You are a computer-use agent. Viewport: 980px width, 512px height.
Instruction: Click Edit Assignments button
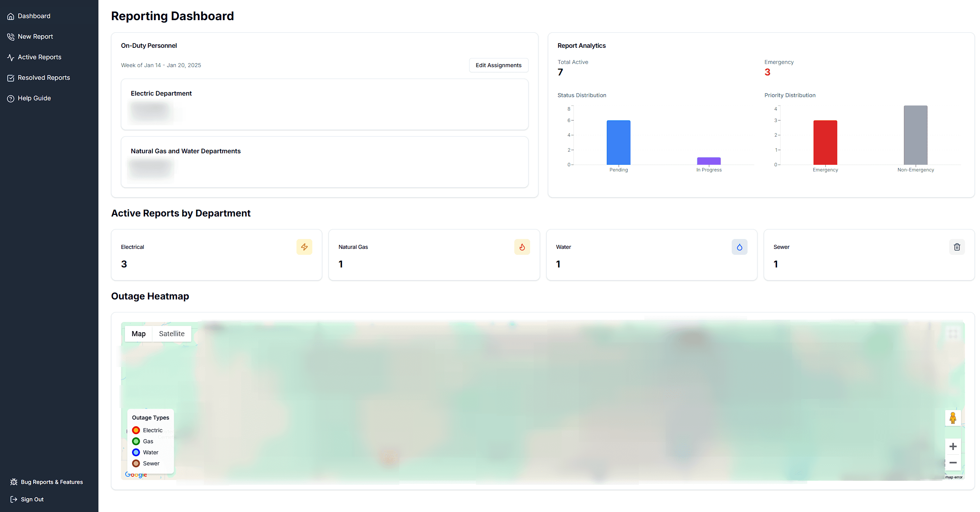(x=498, y=65)
